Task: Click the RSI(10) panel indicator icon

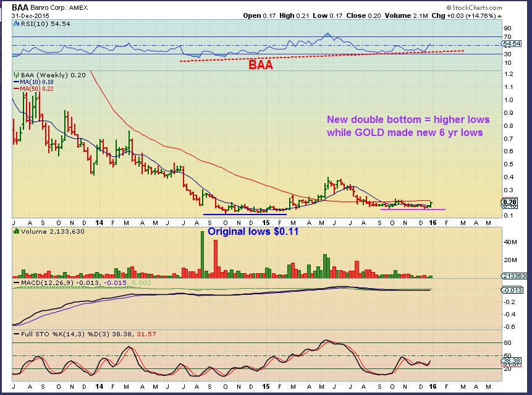Action: tap(16, 23)
